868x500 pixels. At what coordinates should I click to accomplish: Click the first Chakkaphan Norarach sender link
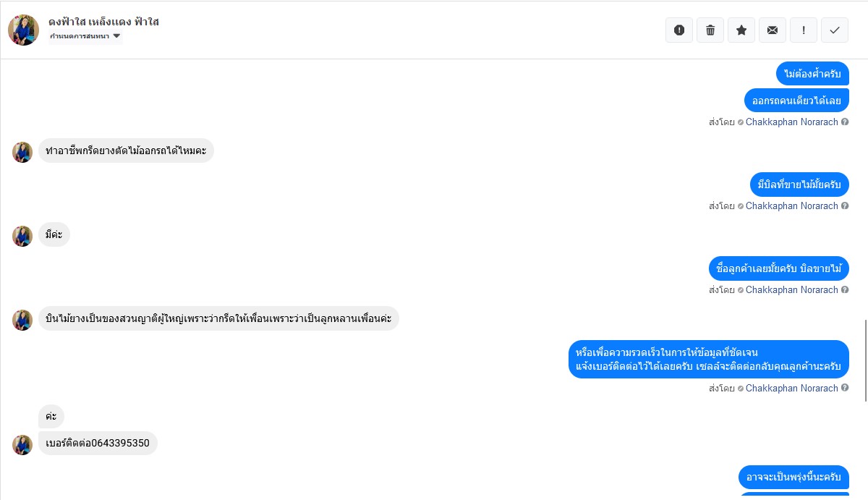[x=791, y=122]
